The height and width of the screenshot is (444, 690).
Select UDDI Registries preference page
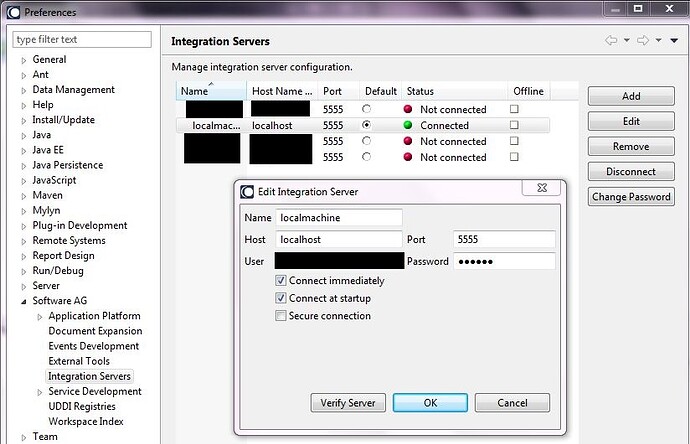[82, 406]
